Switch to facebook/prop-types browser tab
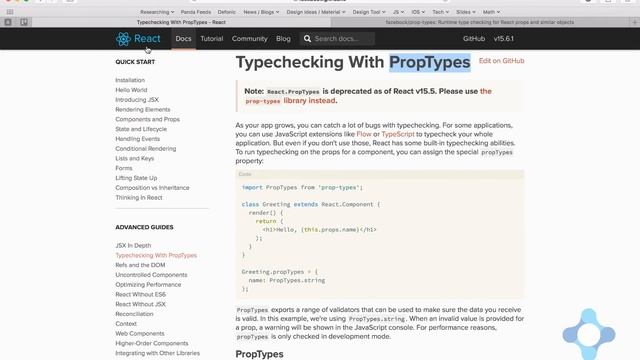Viewport: 640px width, 360px height. [x=480, y=22]
